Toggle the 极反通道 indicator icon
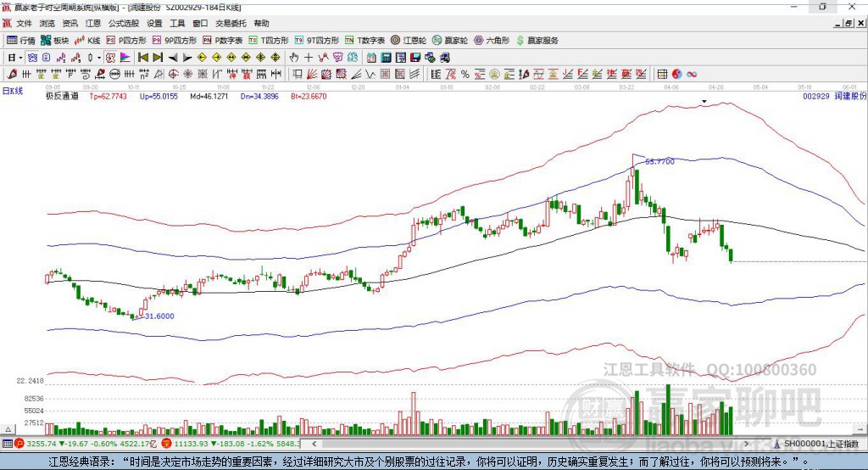The height and width of the screenshot is (470, 868). click(x=110, y=58)
